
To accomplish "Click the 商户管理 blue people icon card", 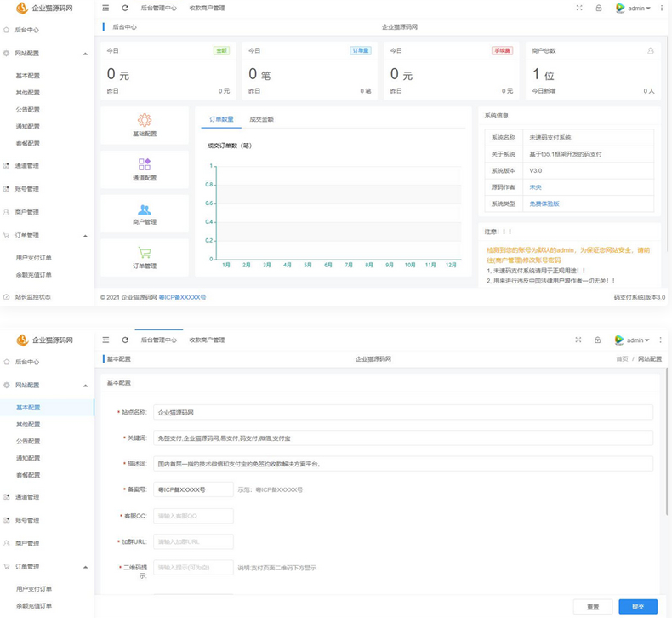I will pos(145,213).
